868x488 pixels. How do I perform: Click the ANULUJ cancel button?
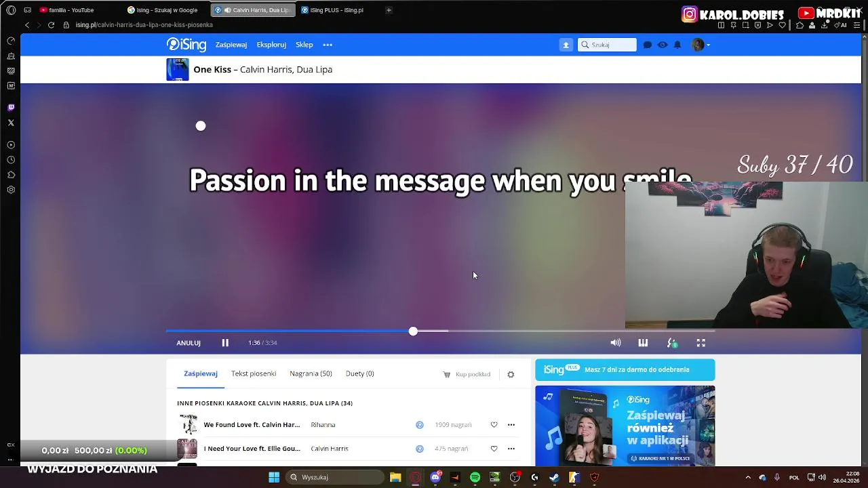[189, 343]
